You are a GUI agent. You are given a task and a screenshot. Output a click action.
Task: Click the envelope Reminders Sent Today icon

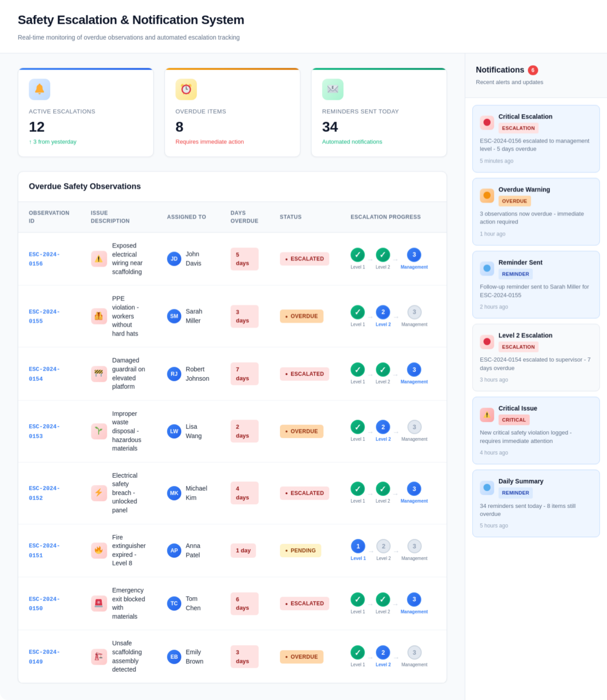332,89
